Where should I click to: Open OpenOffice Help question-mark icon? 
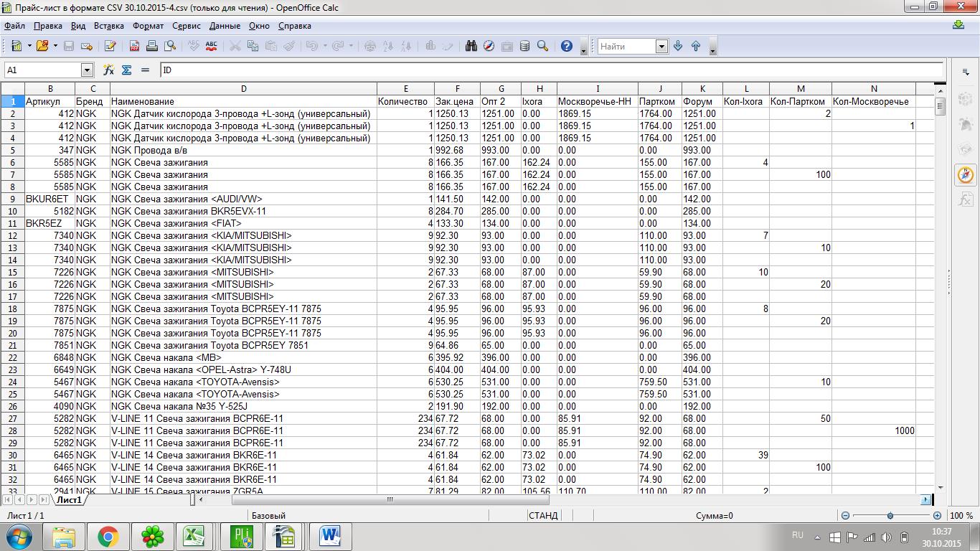click(567, 46)
